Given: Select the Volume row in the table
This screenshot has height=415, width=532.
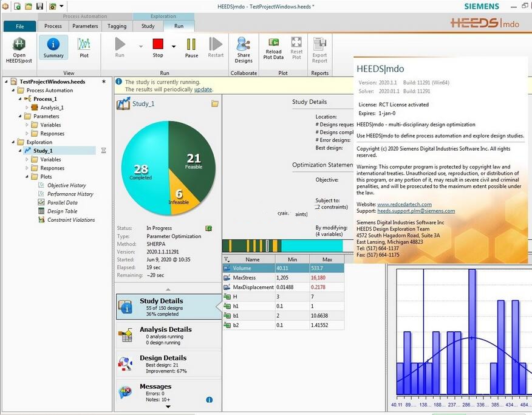Looking at the screenshot, I should pyautogui.click(x=283, y=268).
